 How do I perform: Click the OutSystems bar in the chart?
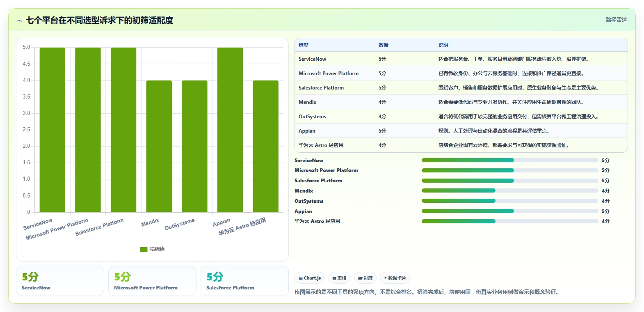click(x=194, y=146)
